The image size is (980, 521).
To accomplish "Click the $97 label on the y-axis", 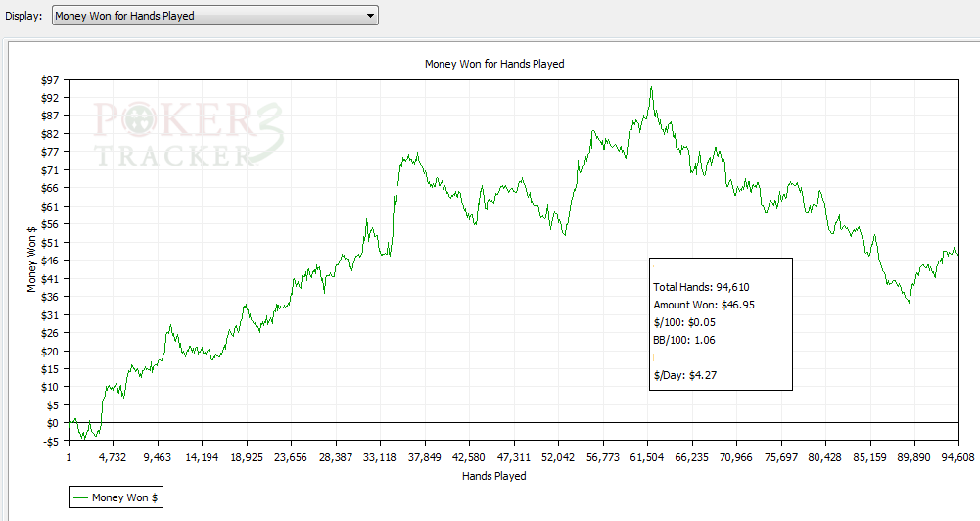I will point(52,79).
